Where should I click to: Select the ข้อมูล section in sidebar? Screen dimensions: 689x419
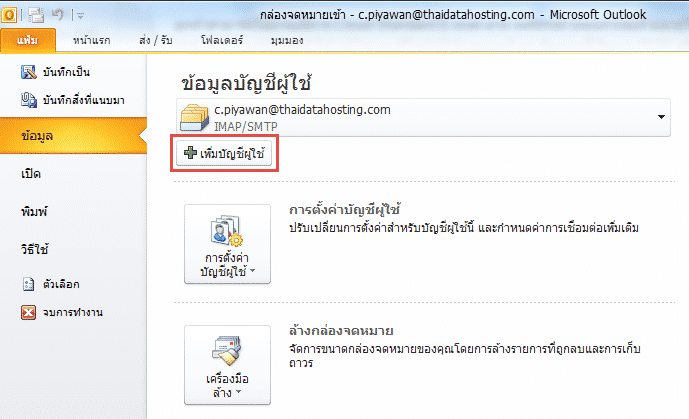[x=73, y=136]
